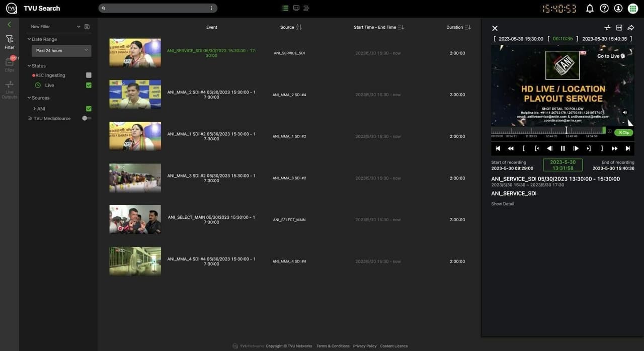Click the Show Detail link
The height and width of the screenshot is (351, 644).
(503, 204)
